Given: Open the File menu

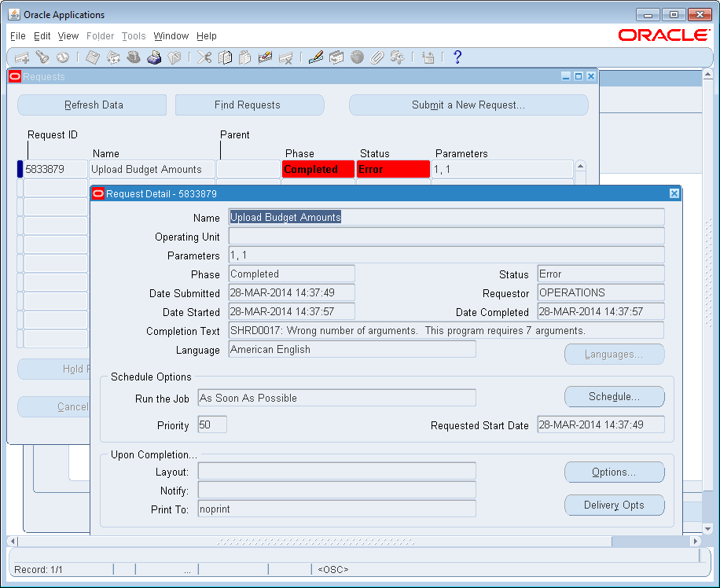Looking at the screenshot, I should 17,36.
